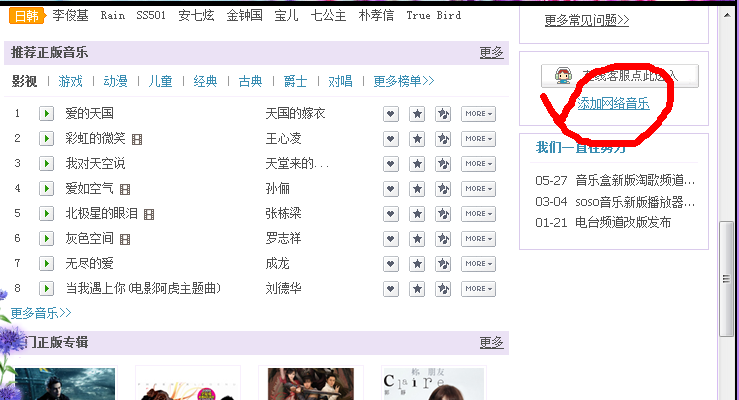This screenshot has width=739, height=400.
Task: Click 更多 in the 正版专辑 header
Action: (x=492, y=342)
